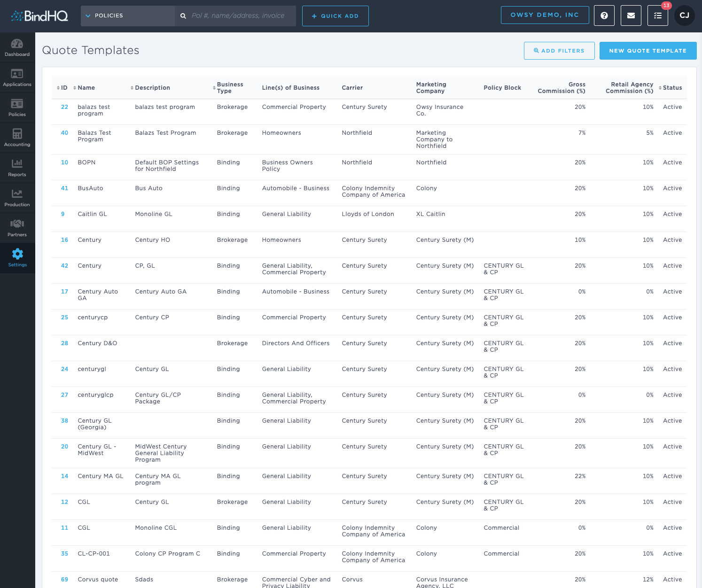Open the help question mark icon
Viewport: 702px width, 588px height.
coord(604,15)
